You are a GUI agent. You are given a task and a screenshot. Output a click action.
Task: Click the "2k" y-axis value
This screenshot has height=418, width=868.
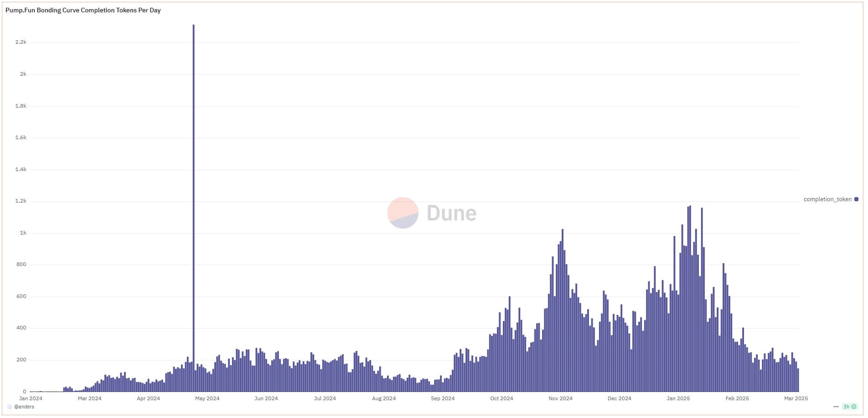(x=23, y=74)
